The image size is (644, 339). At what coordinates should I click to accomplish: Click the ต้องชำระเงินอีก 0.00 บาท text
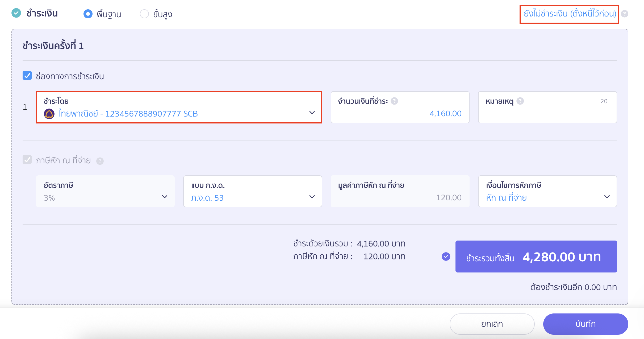(x=574, y=287)
